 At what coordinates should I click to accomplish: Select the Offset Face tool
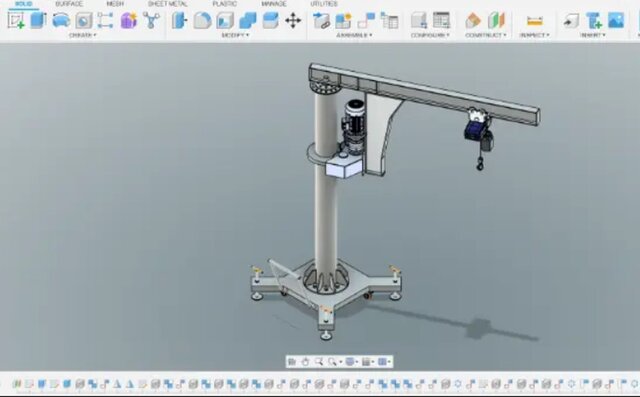[270, 20]
